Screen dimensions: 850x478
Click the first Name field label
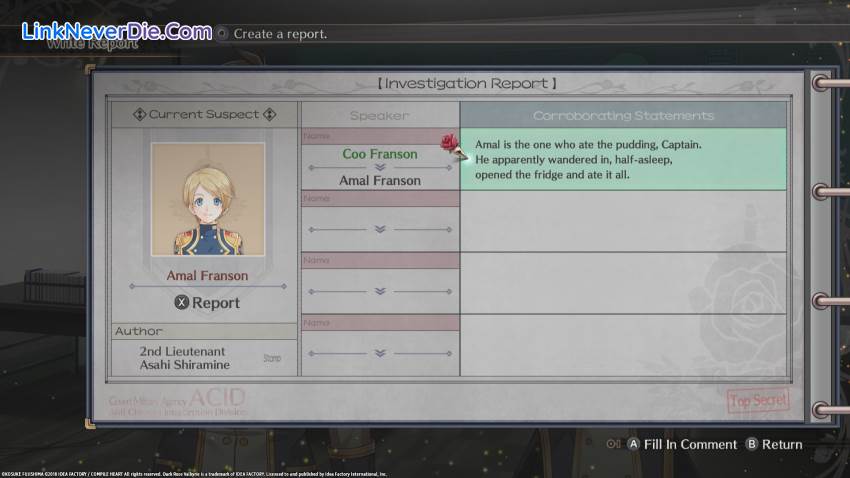tap(317, 136)
